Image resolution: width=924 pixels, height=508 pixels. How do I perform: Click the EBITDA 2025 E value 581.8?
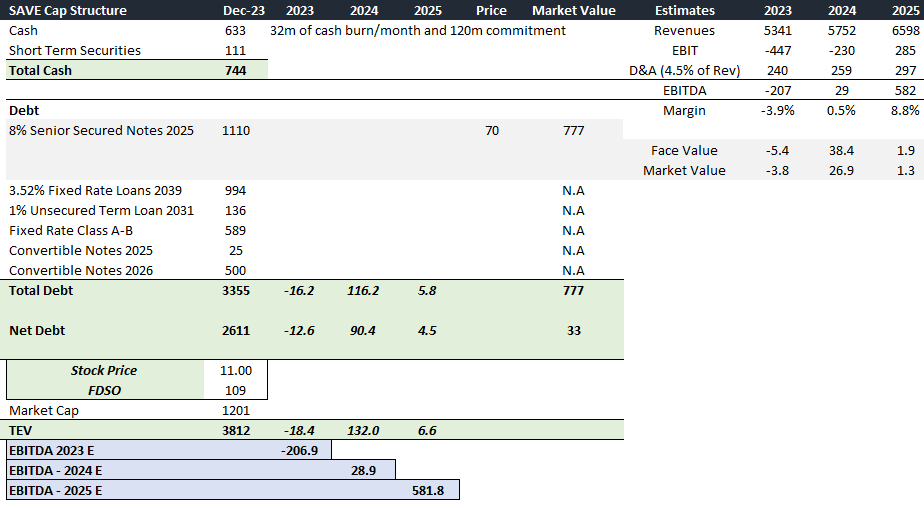click(428, 491)
